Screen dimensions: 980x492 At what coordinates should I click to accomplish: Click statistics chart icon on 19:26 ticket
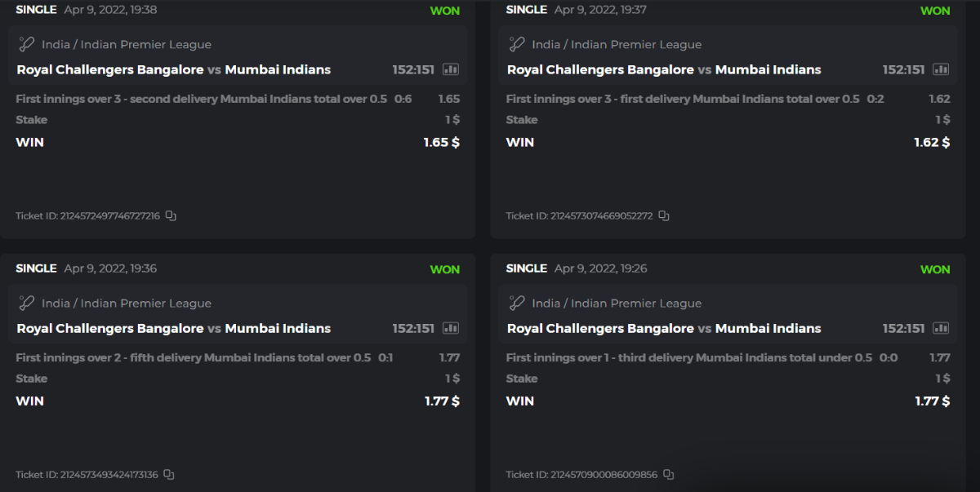pos(941,328)
